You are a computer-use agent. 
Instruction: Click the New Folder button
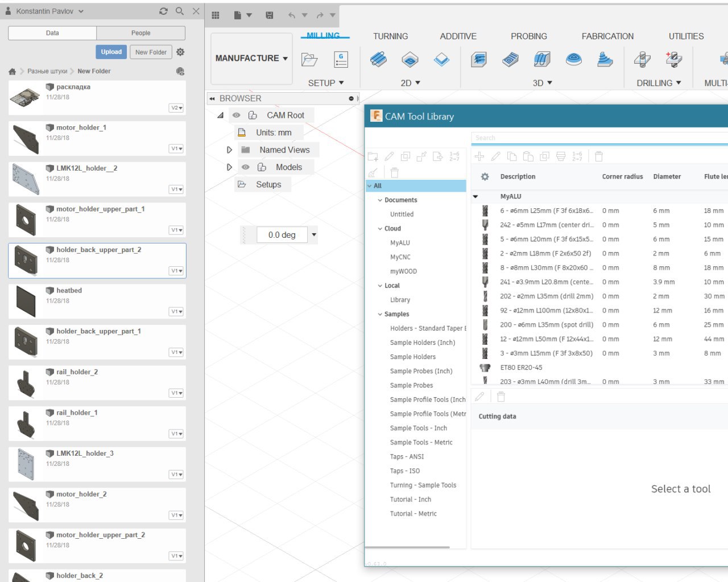tap(151, 52)
